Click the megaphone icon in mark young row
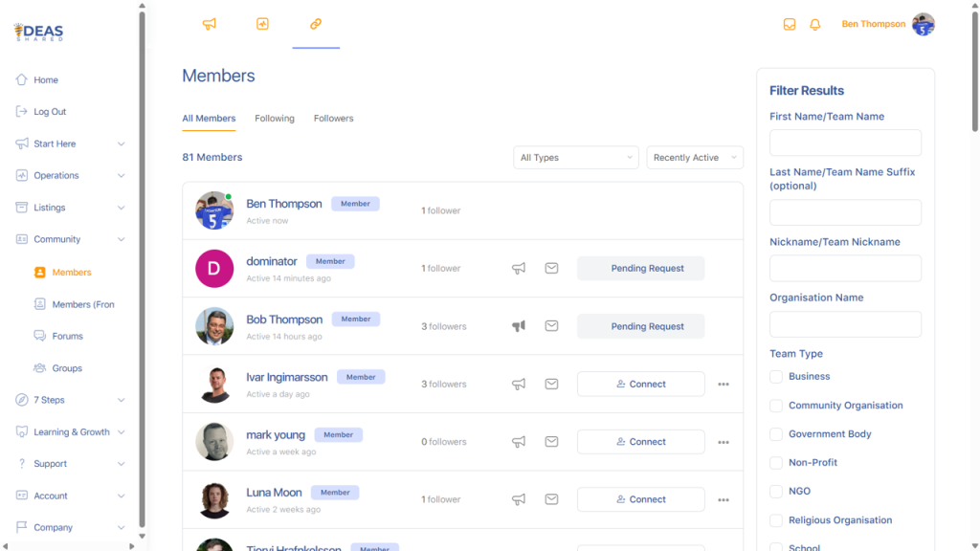 (519, 442)
